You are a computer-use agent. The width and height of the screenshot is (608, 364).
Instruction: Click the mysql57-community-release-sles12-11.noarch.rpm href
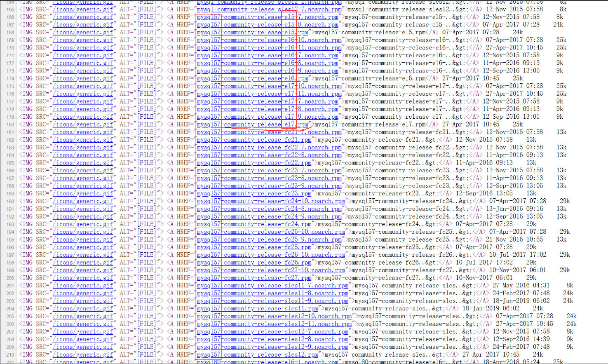pyautogui.click(x=274, y=324)
